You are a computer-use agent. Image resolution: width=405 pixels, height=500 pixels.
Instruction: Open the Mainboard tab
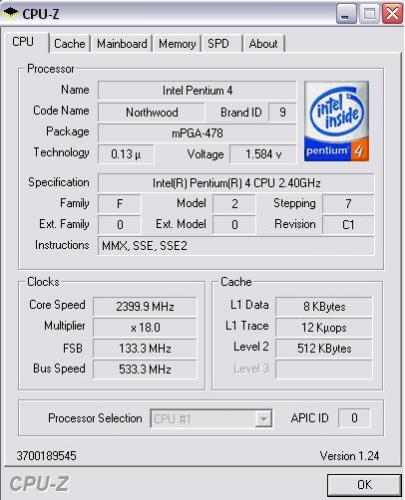122,44
